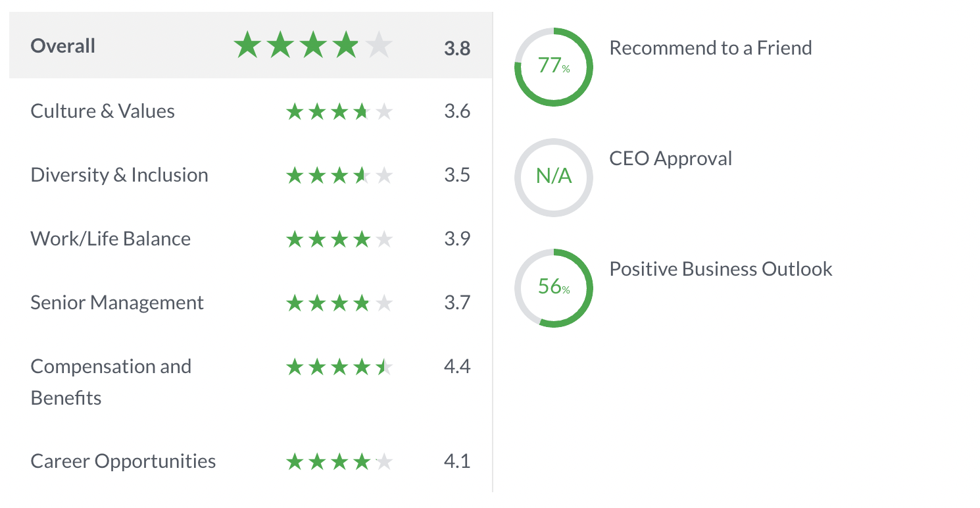Click the N/A CEO Approval circle

click(554, 178)
